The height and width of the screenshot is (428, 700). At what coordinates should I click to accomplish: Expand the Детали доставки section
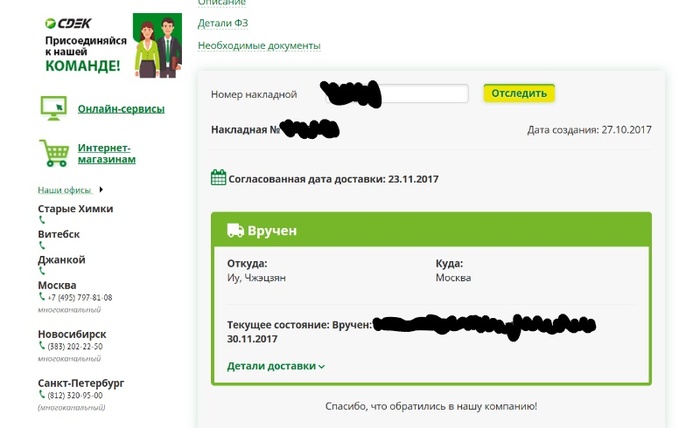[276, 366]
